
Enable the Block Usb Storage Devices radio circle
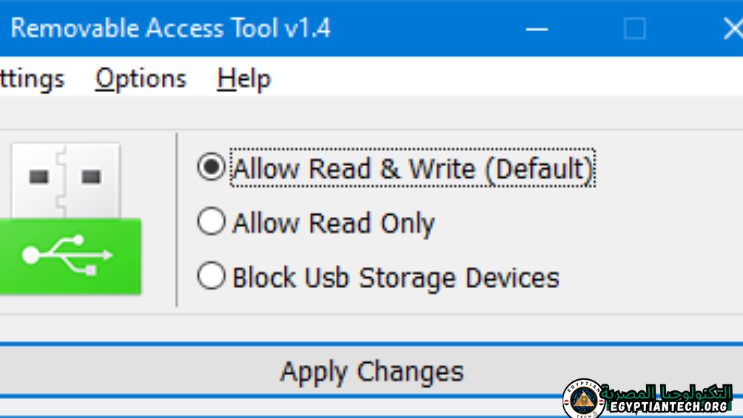pyautogui.click(x=211, y=276)
